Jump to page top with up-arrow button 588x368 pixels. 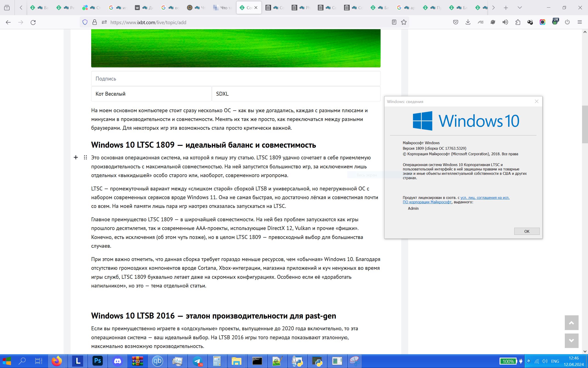[x=571, y=323]
